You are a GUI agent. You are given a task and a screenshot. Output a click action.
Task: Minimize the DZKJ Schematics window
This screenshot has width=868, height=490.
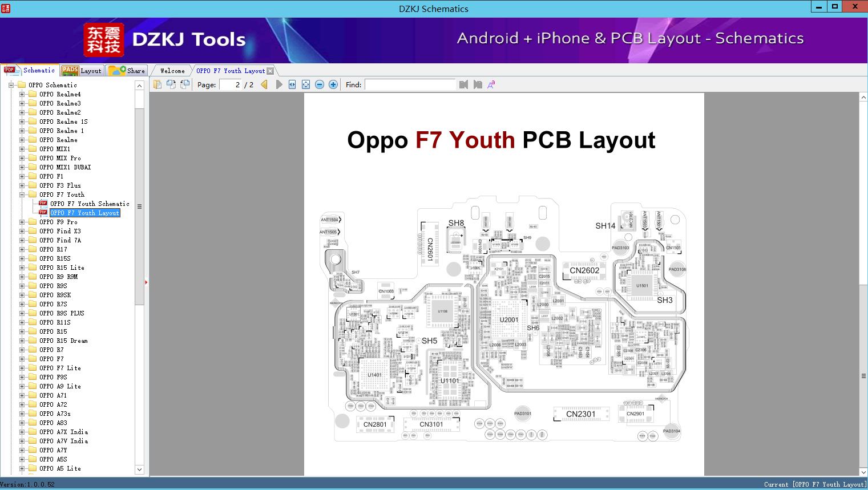click(819, 7)
